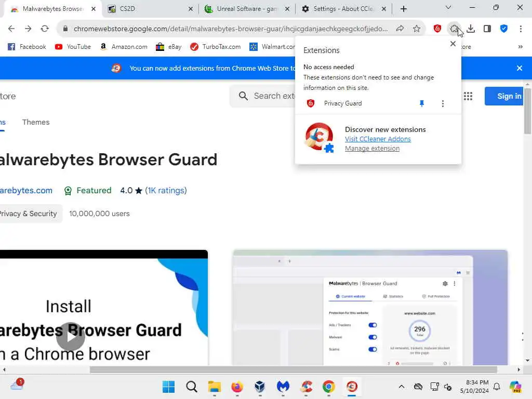Click the Extensions puzzle piece icon
The height and width of the screenshot is (399, 532).
click(454, 29)
